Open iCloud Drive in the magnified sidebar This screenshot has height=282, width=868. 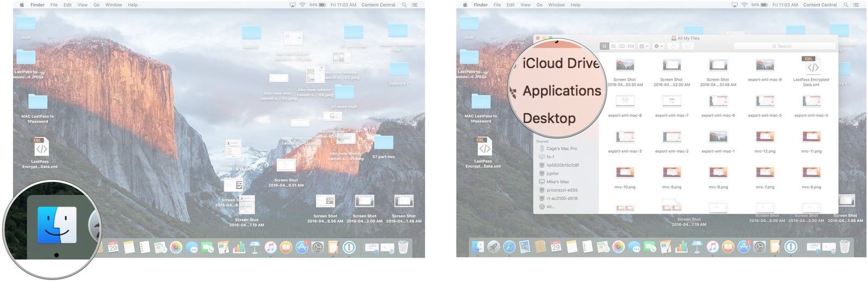pos(560,63)
